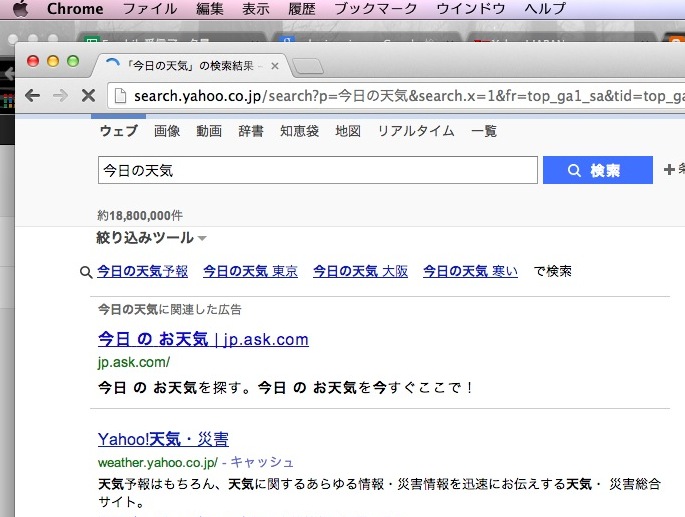The image size is (685, 517).
Task: Click the 約18,800,000件 result count text
Action: click(140, 215)
